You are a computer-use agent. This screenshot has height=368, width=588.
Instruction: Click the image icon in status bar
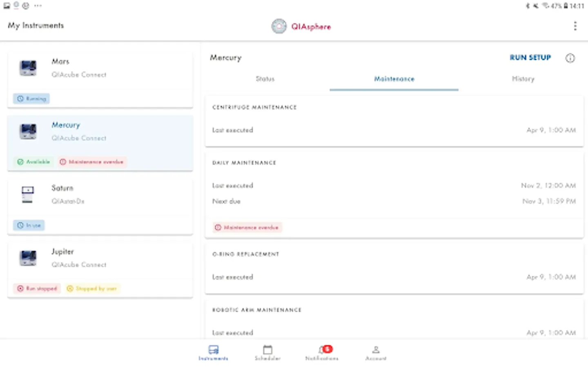tap(7, 6)
